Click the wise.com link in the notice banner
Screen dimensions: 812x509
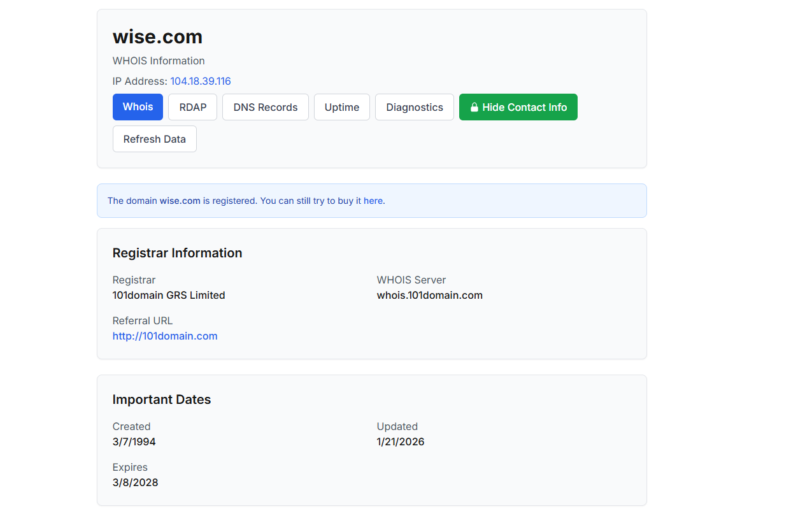180,201
